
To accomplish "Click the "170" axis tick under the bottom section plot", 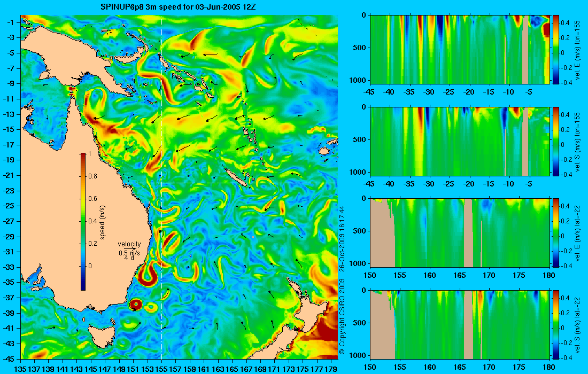I will tap(489, 367).
